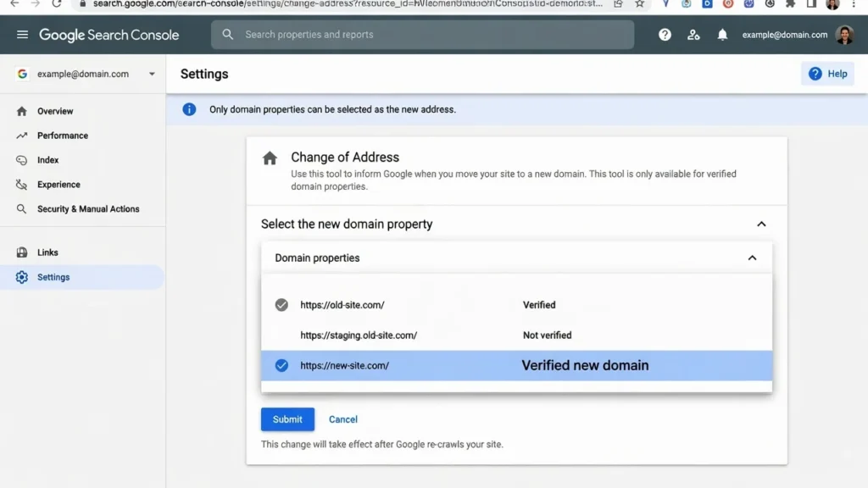Screen dimensions: 868x488
Task: Click the Links icon in sidebar
Action: (21, 252)
